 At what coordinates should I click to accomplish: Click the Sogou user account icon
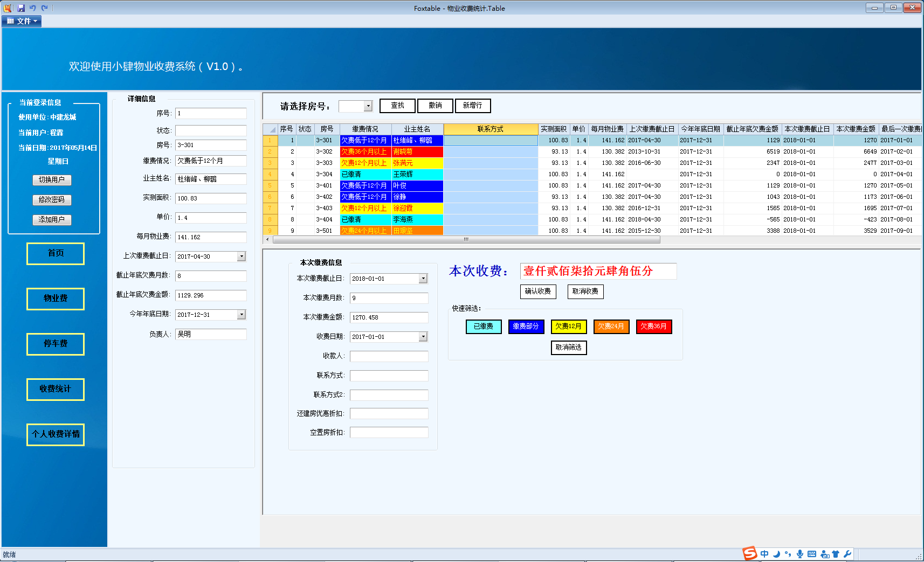pyautogui.click(x=825, y=554)
